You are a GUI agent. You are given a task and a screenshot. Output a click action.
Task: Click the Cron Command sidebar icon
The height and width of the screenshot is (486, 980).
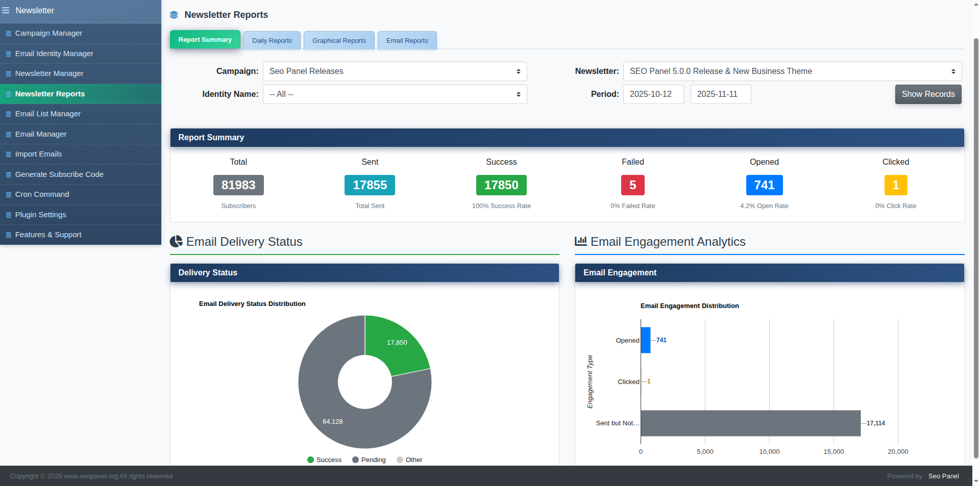(8, 194)
